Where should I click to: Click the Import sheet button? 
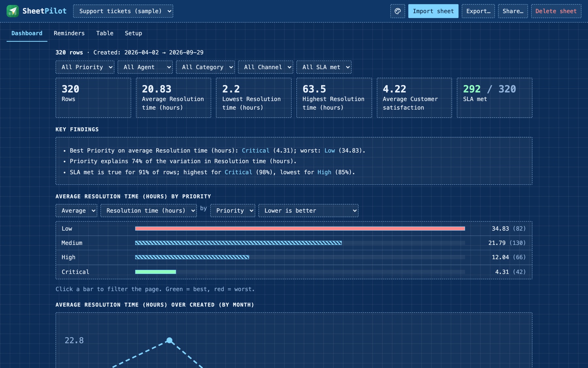(433, 11)
